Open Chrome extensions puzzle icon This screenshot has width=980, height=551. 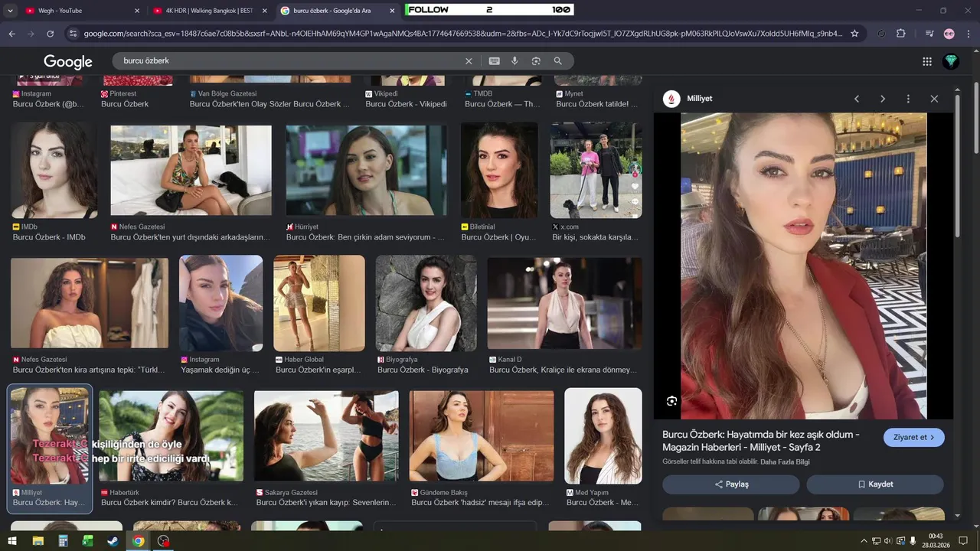point(901,34)
